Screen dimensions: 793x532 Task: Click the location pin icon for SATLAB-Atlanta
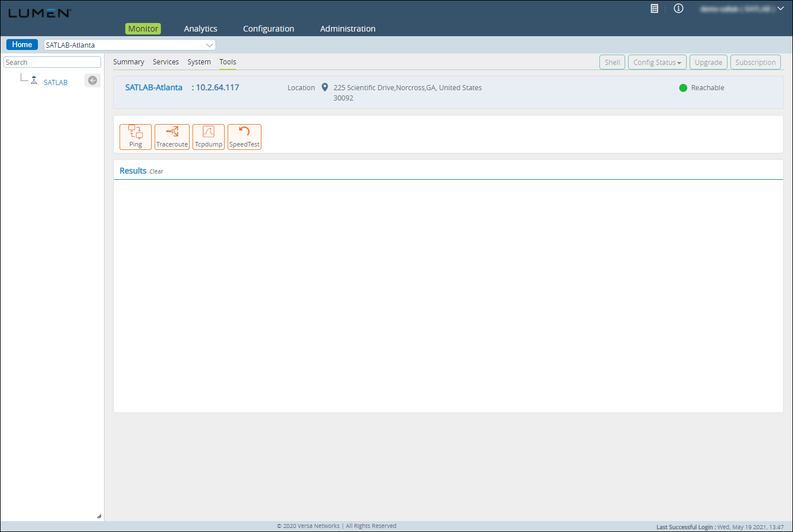[325, 87]
